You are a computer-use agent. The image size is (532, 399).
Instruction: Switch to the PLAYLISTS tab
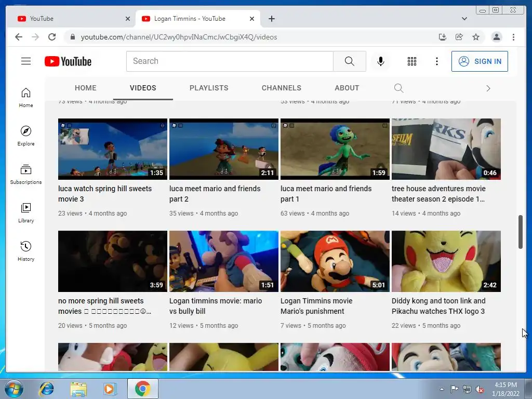pyautogui.click(x=209, y=88)
